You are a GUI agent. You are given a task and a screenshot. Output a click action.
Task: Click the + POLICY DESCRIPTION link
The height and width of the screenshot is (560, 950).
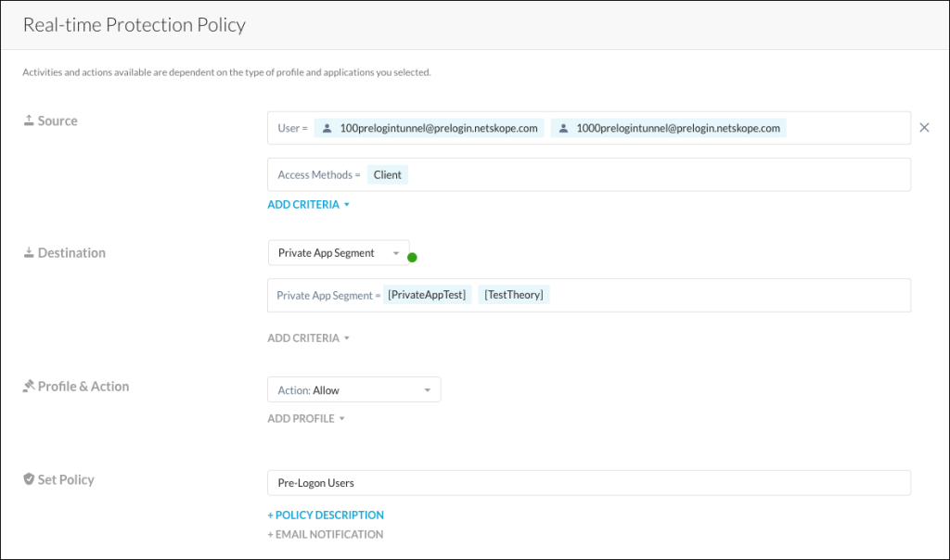pyautogui.click(x=326, y=515)
